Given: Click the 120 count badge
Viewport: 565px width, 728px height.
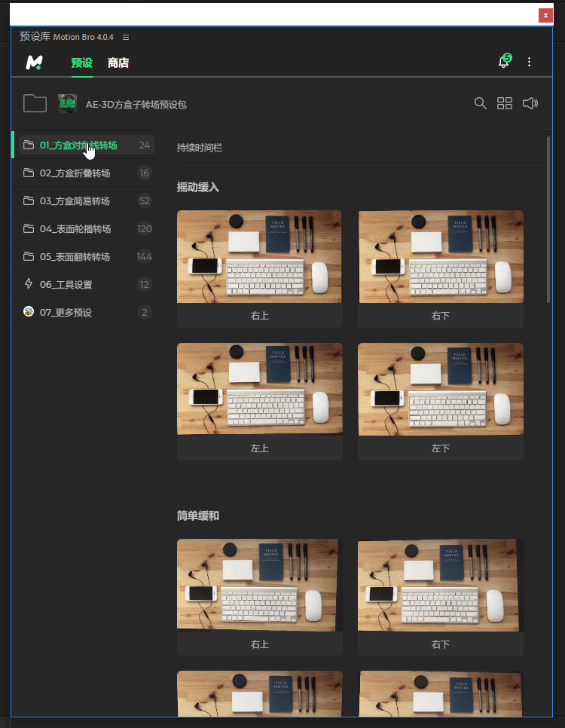Looking at the screenshot, I should [145, 228].
